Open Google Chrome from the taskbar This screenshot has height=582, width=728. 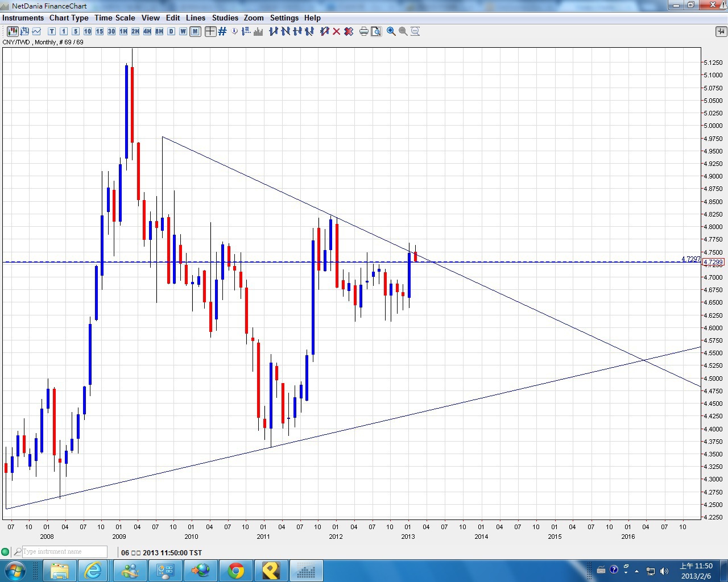235,570
